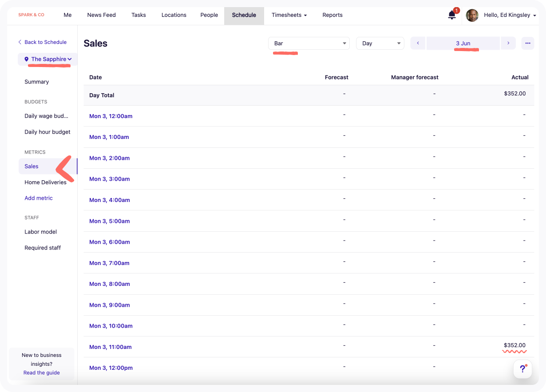Image resolution: width=546 pixels, height=392 pixels.
Task: Click the Forecast column header
Action: pyautogui.click(x=336, y=77)
